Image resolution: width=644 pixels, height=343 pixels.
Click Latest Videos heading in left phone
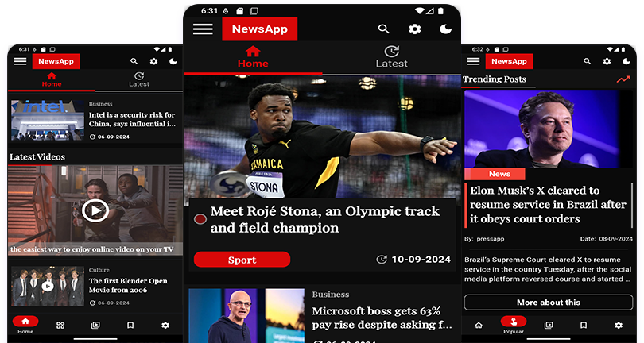pos(37,156)
